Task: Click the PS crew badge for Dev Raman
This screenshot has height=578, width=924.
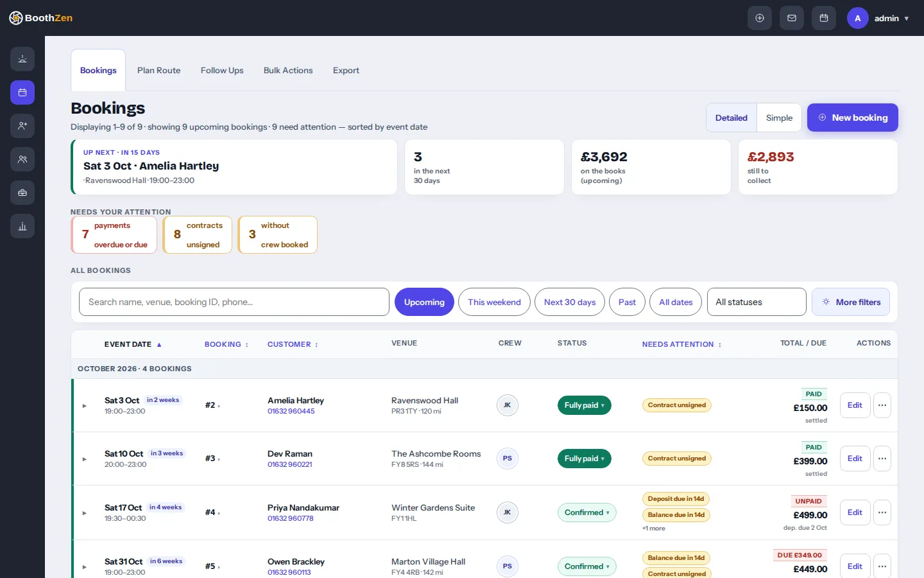Action: (x=508, y=459)
